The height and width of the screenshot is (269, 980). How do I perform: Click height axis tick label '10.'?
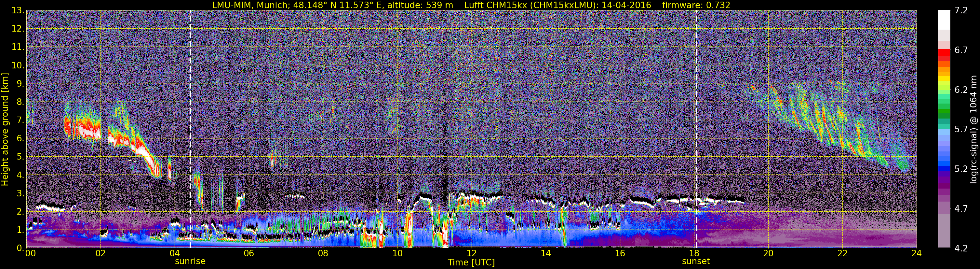(18, 65)
